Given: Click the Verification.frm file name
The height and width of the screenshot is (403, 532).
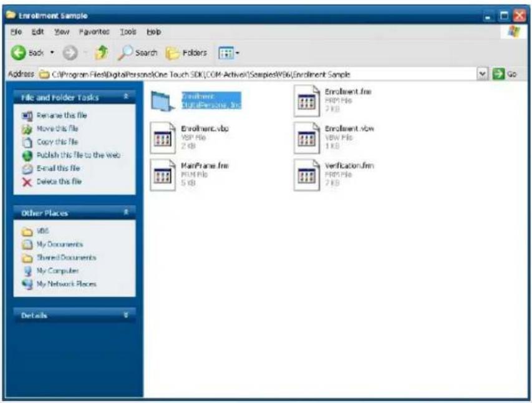Looking at the screenshot, I should [x=349, y=166].
